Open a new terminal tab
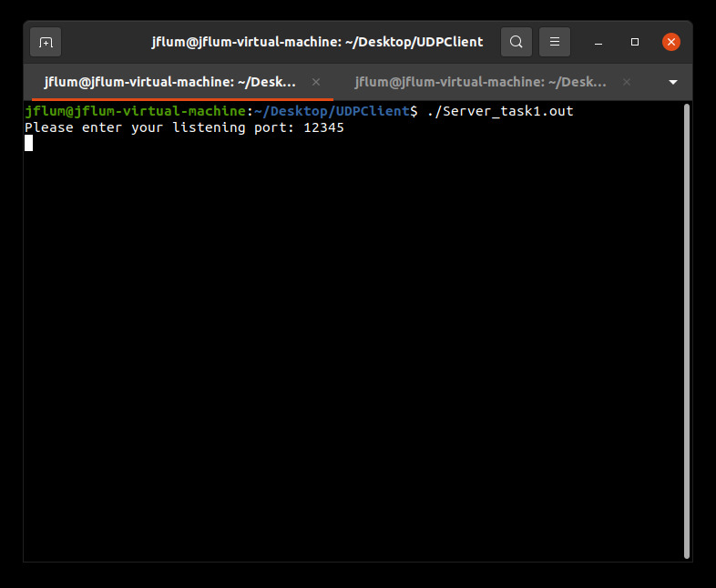This screenshot has height=588, width=716. (x=46, y=42)
